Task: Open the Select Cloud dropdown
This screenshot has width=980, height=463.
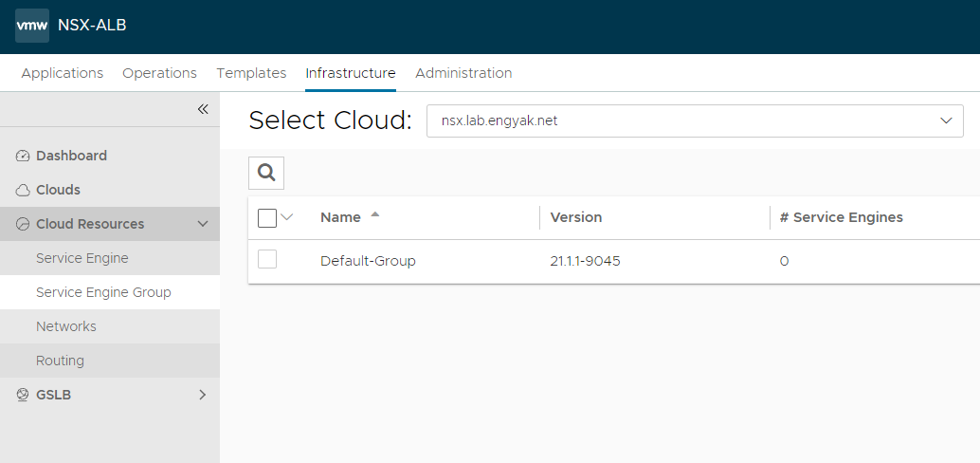Action: [695, 120]
